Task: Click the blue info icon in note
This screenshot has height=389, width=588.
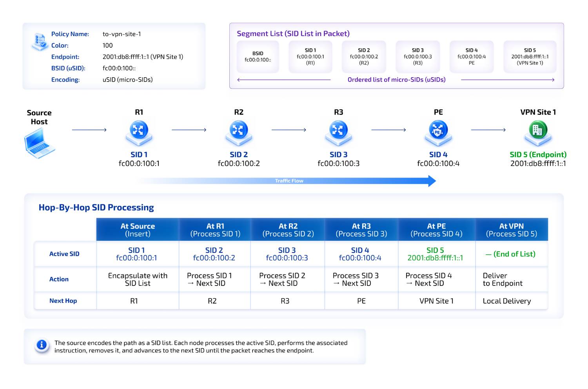Action: click(42, 345)
